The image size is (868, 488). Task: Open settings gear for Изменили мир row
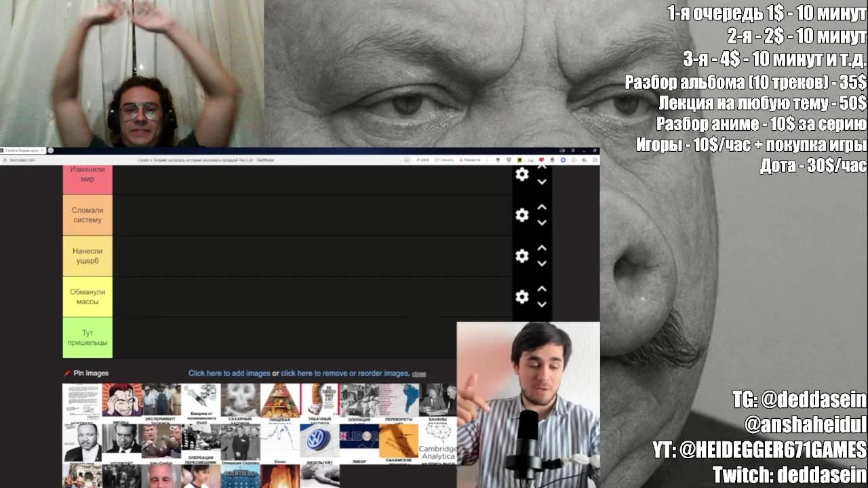click(x=521, y=174)
